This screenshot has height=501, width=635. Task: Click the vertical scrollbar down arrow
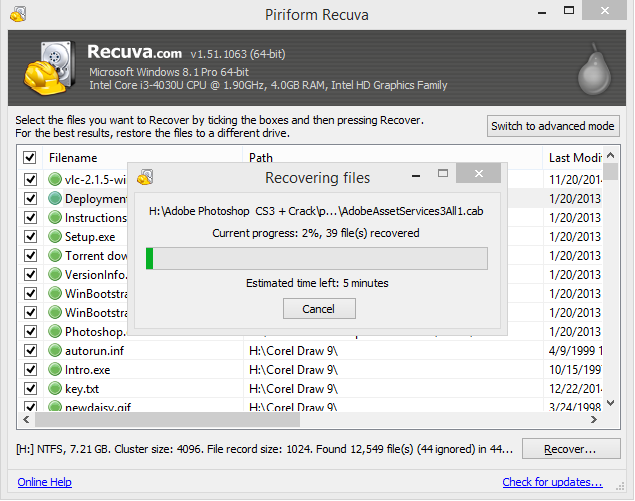[x=611, y=403]
